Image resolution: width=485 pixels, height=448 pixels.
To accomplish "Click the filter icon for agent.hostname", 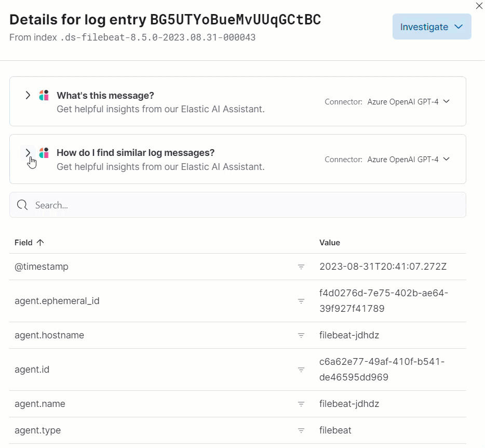I will (301, 335).
